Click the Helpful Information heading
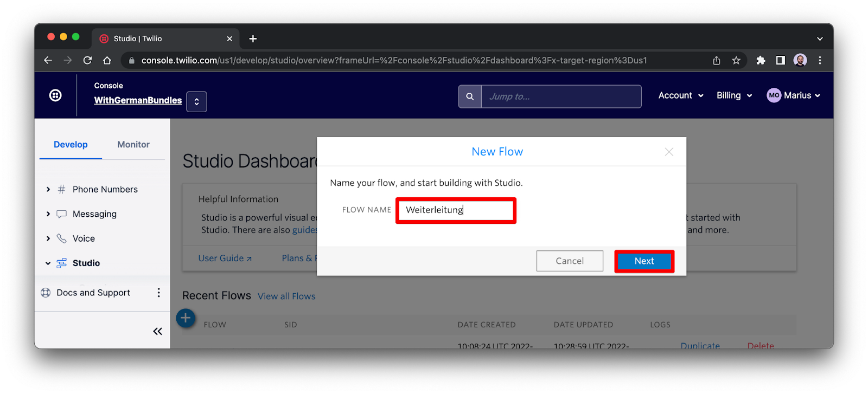This screenshot has height=394, width=868. point(238,199)
